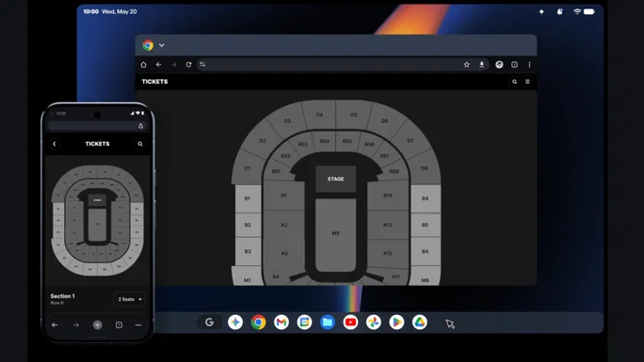Open Google Drive from the dock
Image resolution: width=644 pixels, height=362 pixels.
419,323
